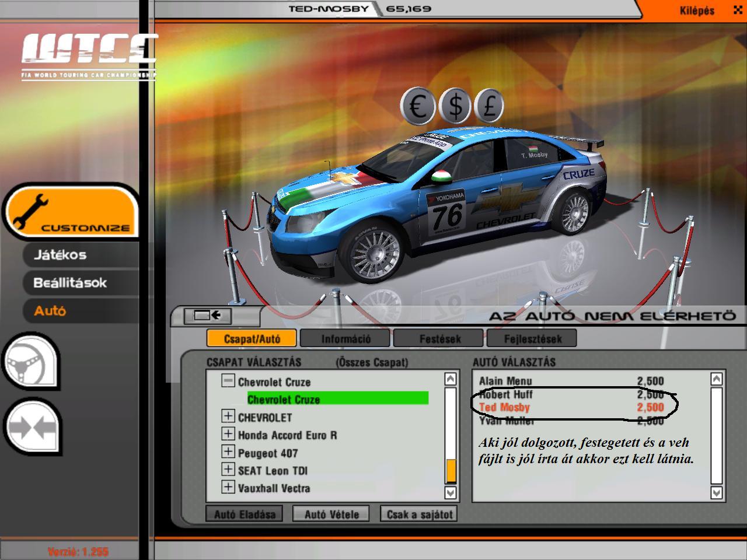Collapse the Chevrolet Cruze team node
747x560 pixels.
point(228,381)
